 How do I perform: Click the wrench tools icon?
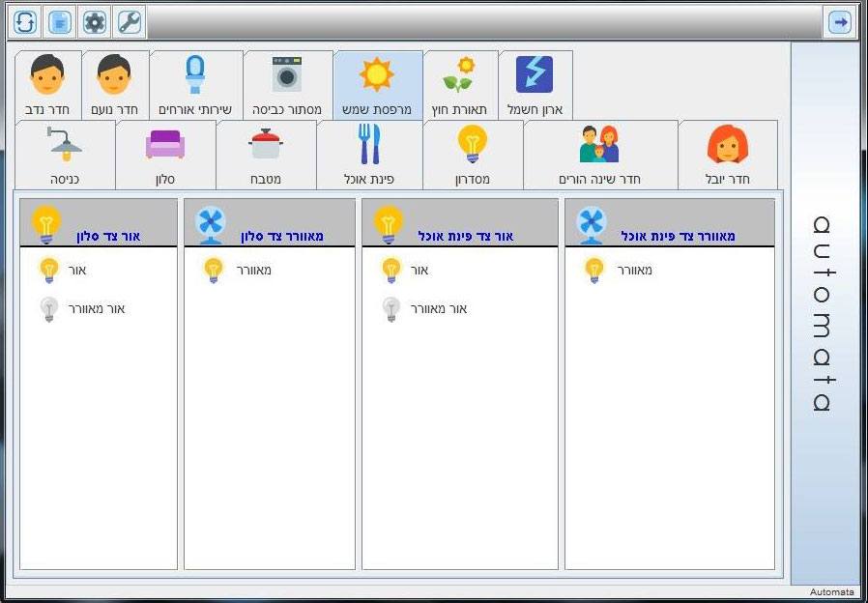pos(129,22)
